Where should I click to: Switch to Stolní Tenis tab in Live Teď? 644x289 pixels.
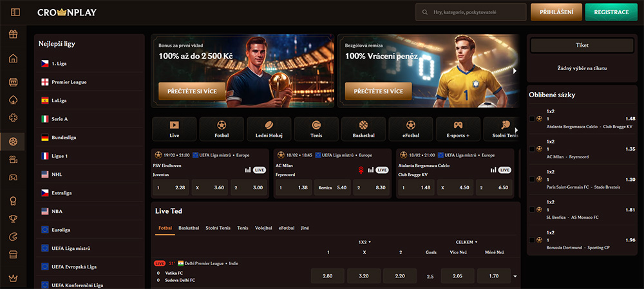(x=218, y=228)
